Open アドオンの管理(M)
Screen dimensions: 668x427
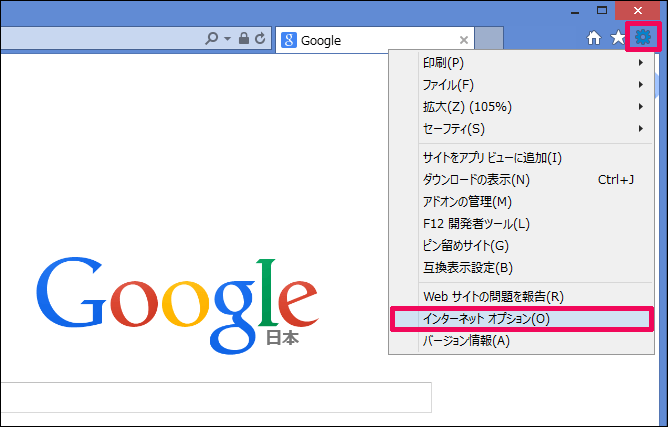click(522, 202)
